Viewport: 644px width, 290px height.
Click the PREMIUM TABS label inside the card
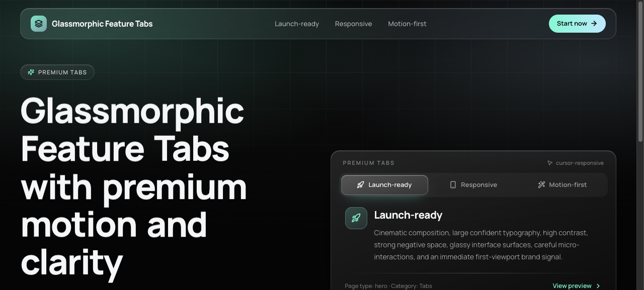pos(369,163)
